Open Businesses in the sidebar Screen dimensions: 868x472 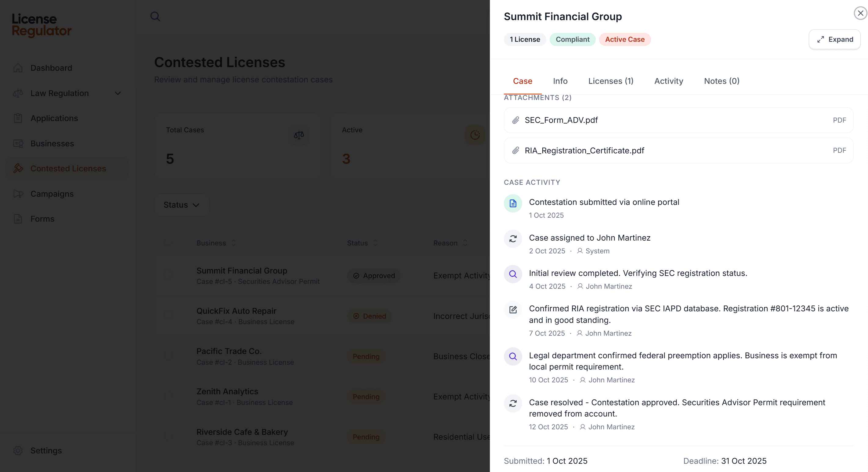[x=67, y=143]
